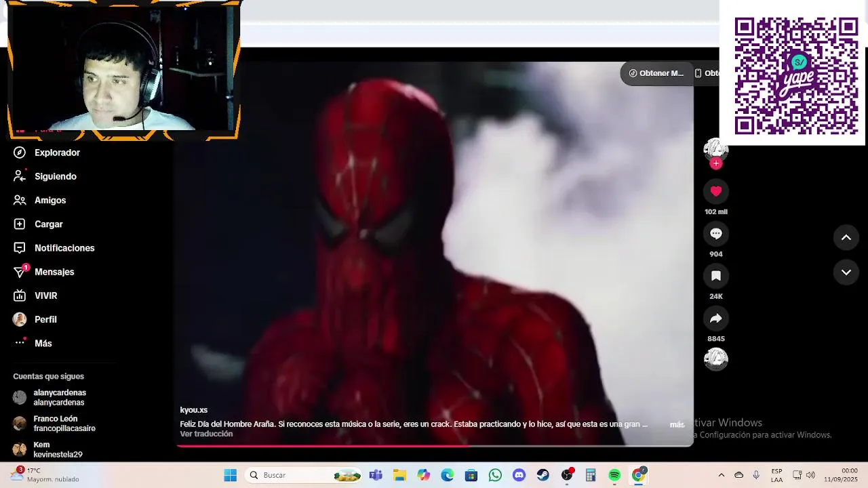The width and height of the screenshot is (868, 488).
Task: Open clock showing 00:00 11/09/2025
Action: 841,475
